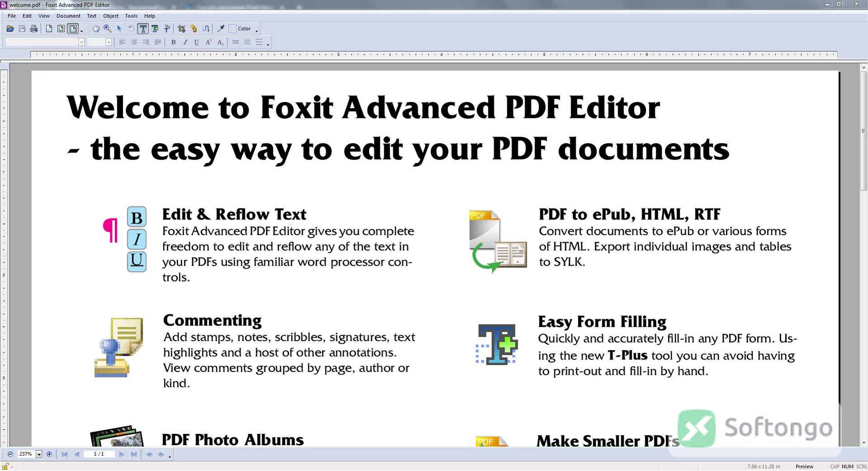Click the Undo rotate arrow icon
The image size is (868, 471).
(131, 29)
